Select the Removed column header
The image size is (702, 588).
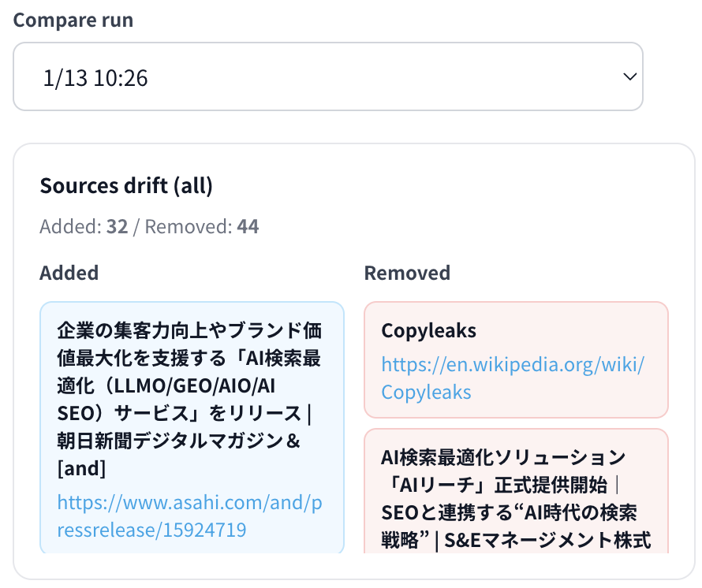point(407,273)
